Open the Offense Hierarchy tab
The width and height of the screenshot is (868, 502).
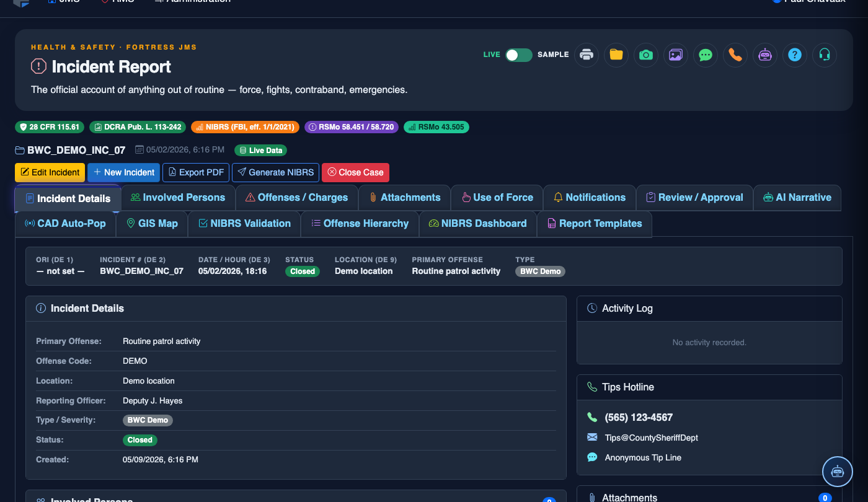360,224
